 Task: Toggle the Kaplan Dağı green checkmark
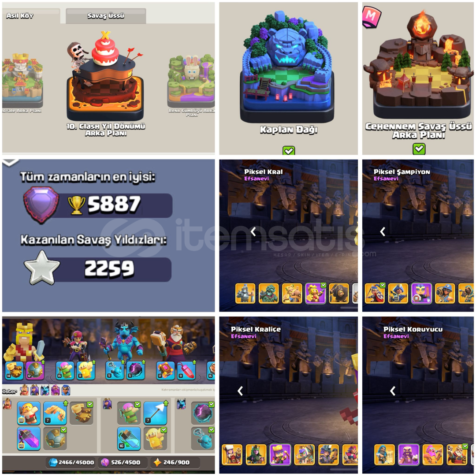click(288, 150)
